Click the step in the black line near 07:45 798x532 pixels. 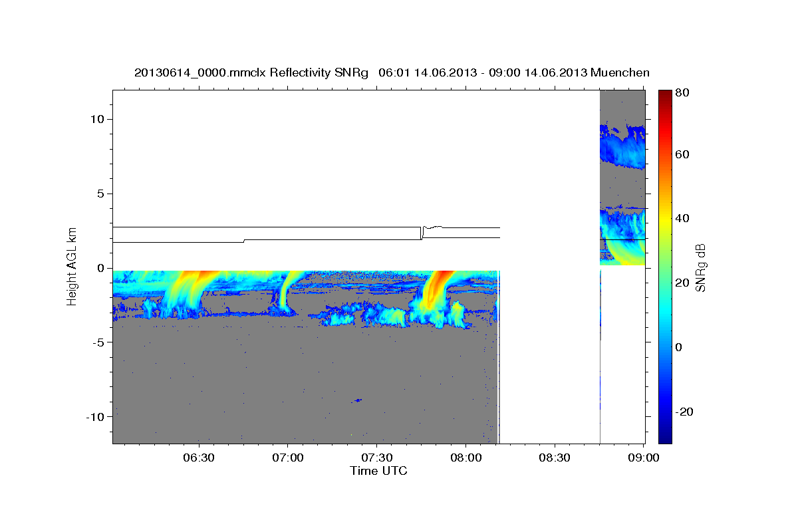[422, 233]
